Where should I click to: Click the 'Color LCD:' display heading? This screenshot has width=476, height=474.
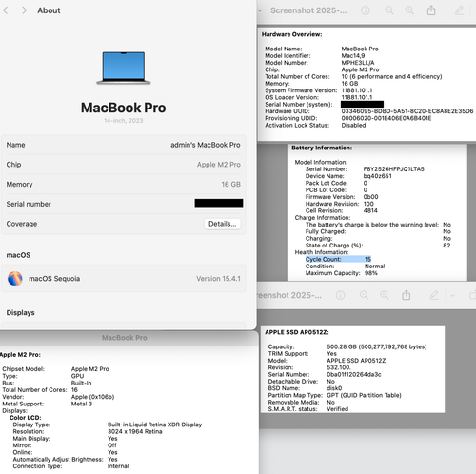(26, 418)
